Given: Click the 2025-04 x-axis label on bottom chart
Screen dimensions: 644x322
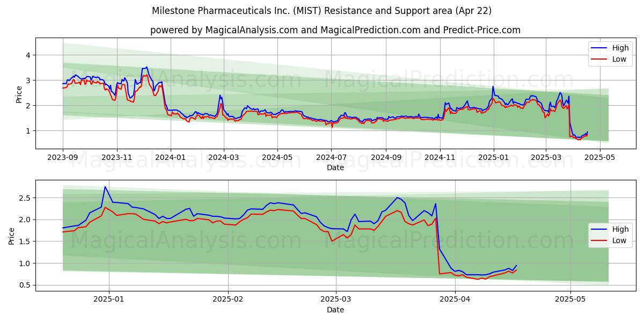Looking at the screenshot, I should [455, 300].
